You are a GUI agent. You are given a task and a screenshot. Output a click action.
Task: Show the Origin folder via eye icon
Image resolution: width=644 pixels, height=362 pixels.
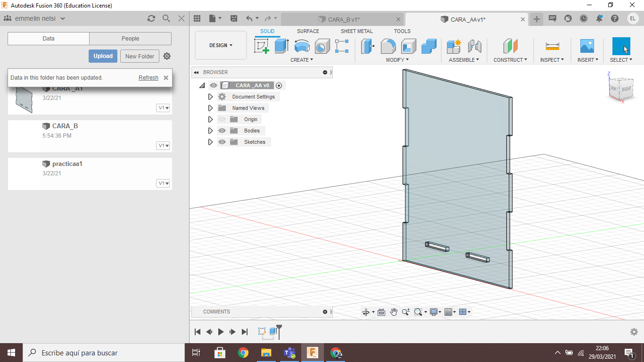(222, 119)
